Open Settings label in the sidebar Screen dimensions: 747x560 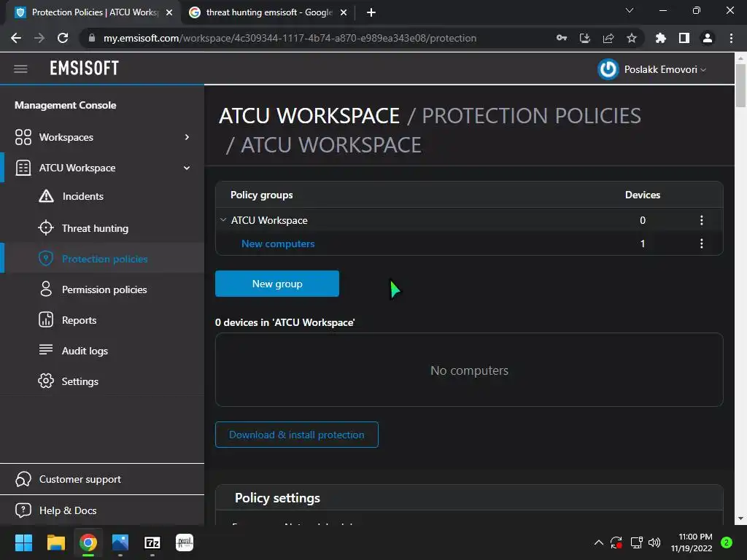(80, 381)
